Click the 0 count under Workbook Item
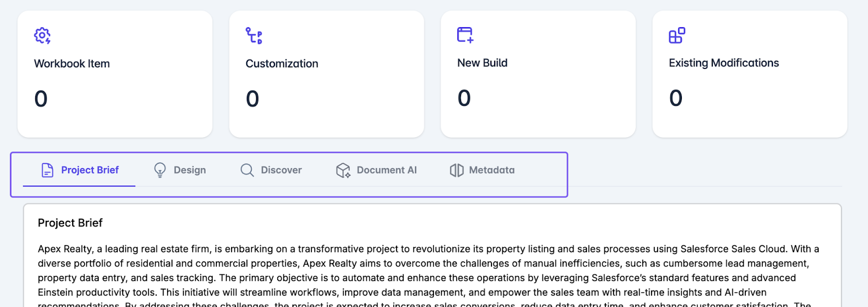868x307 pixels. click(x=41, y=99)
